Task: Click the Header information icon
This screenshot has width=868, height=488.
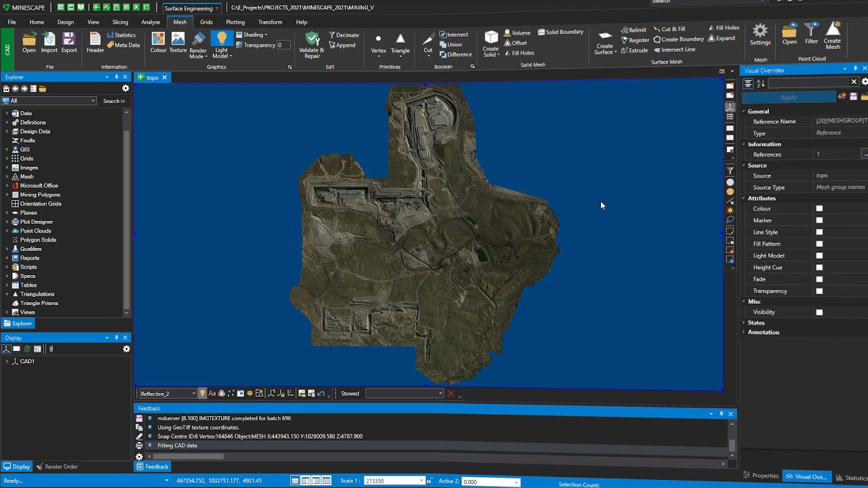Action: (x=95, y=43)
